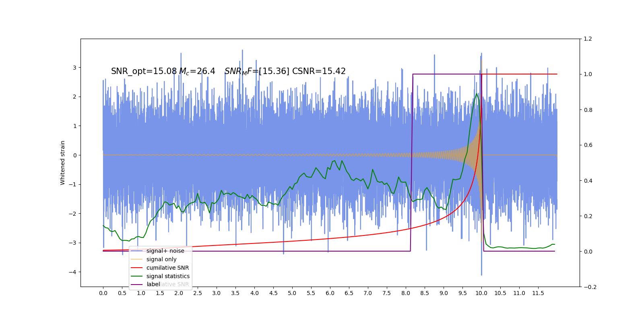Click the x-axis tick label 7.5
The width and height of the screenshot is (644, 322).
tap(387, 293)
